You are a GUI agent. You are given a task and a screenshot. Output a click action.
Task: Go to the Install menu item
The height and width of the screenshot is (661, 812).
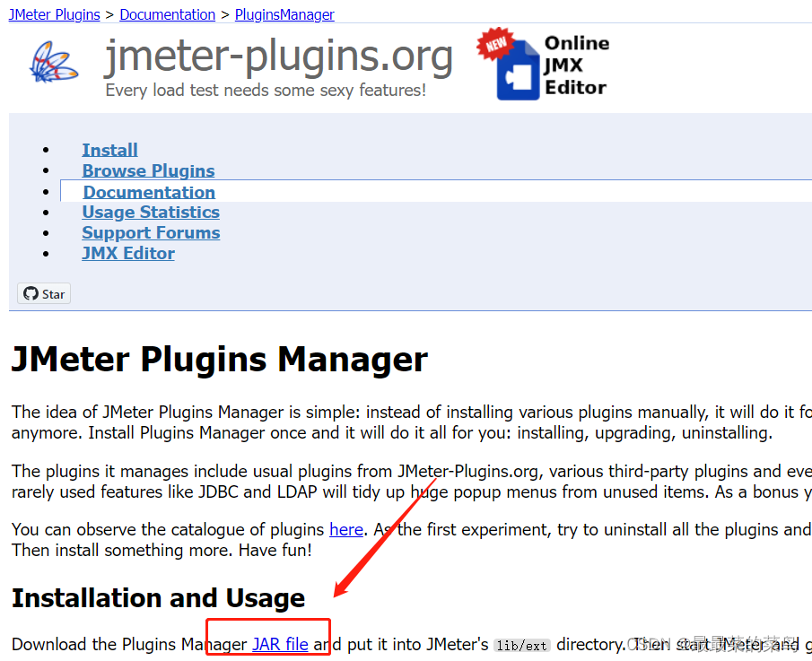tap(109, 150)
